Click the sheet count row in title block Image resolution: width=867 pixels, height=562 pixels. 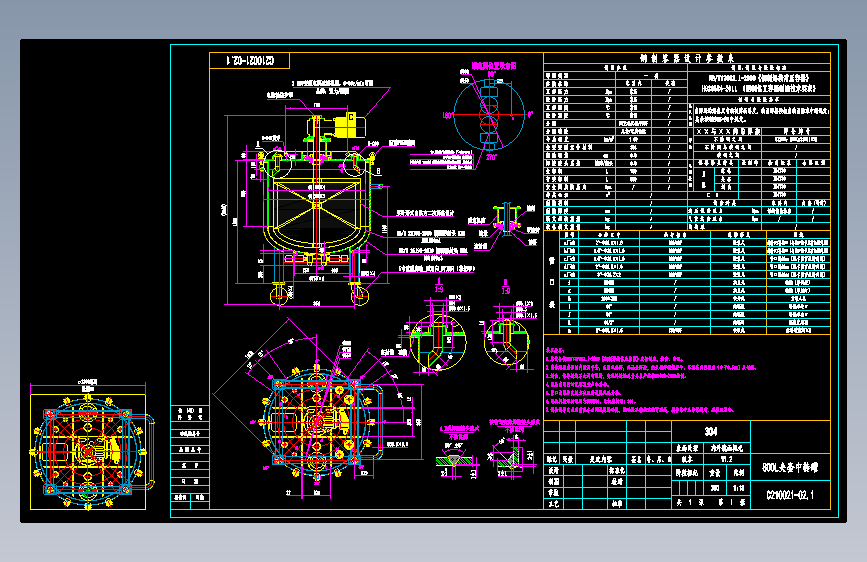(711, 502)
